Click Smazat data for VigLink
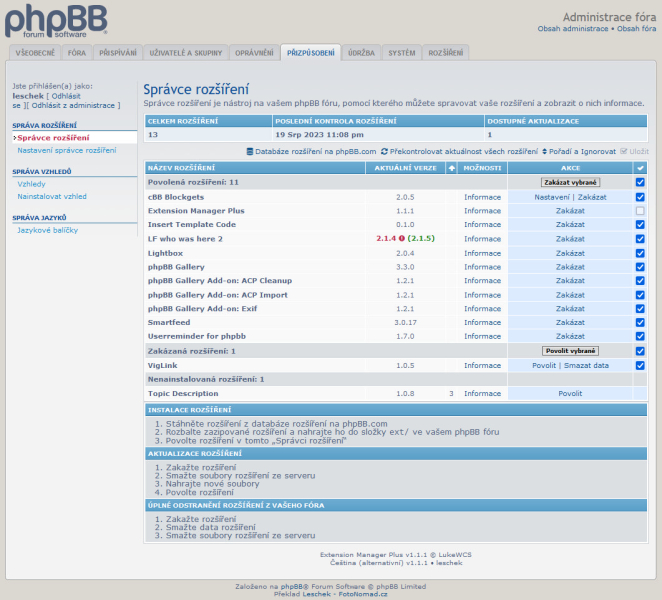The width and height of the screenshot is (662, 600). click(586, 365)
